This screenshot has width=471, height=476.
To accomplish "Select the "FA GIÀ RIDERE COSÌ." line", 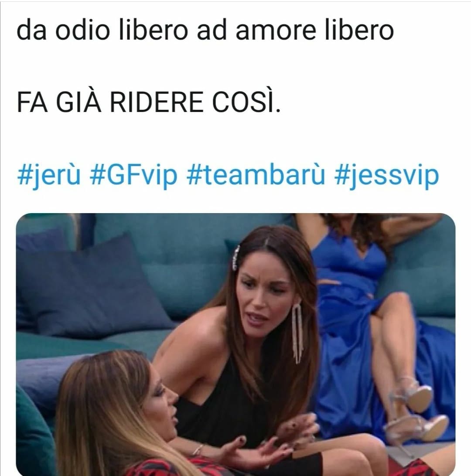I will click(x=149, y=102).
